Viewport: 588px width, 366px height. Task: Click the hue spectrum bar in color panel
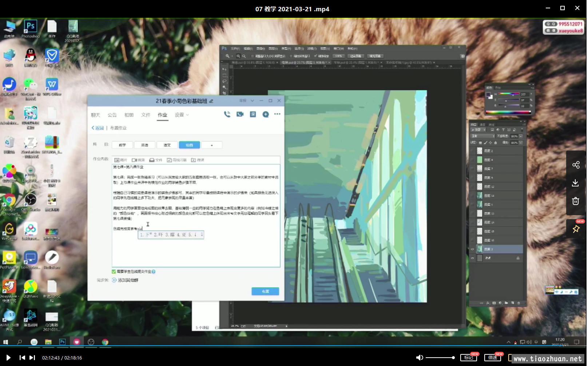pos(508,112)
